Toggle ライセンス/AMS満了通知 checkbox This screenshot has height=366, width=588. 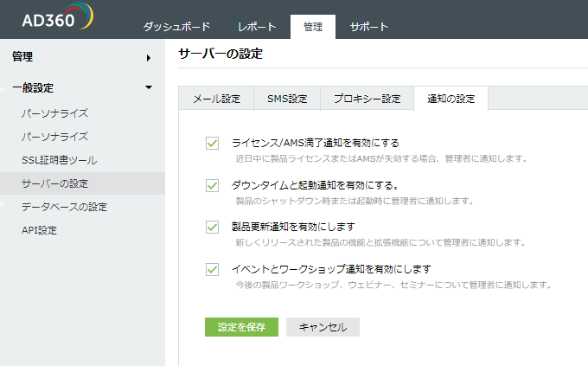pyautogui.click(x=212, y=143)
